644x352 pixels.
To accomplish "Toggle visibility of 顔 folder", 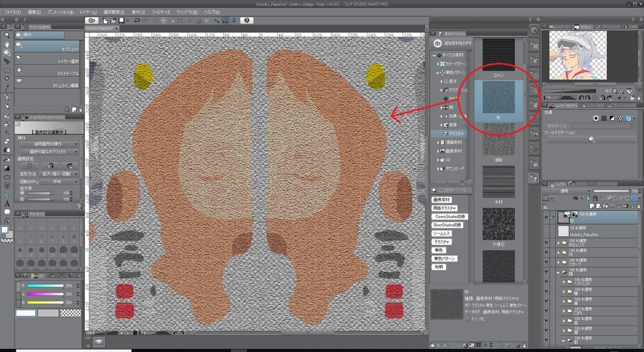I will 546,272.
